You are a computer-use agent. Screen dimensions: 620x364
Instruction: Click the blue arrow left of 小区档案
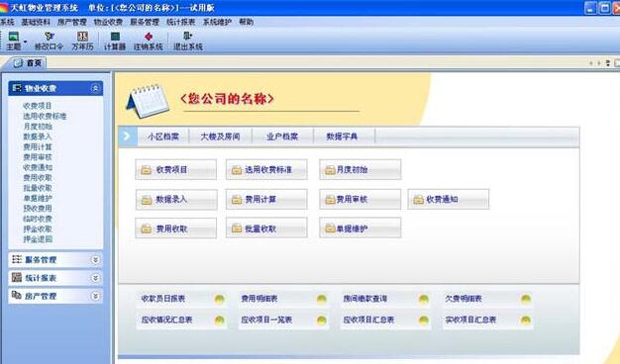coord(127,136)
